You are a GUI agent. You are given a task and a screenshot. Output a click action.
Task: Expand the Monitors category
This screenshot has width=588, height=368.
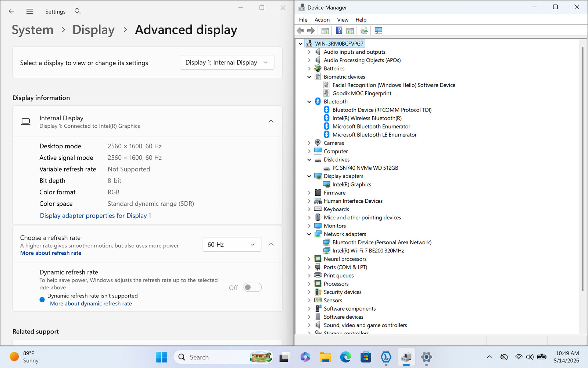click(309, 226)
